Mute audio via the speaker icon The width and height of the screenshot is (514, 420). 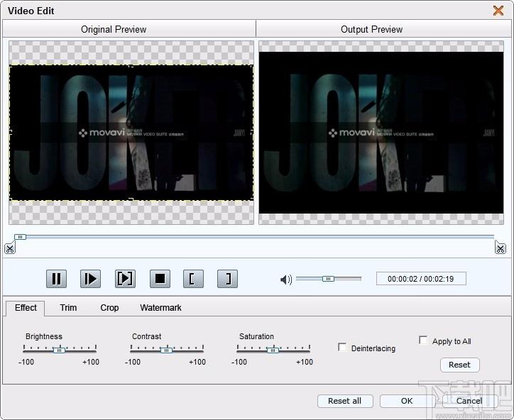[x=286, y=280]
